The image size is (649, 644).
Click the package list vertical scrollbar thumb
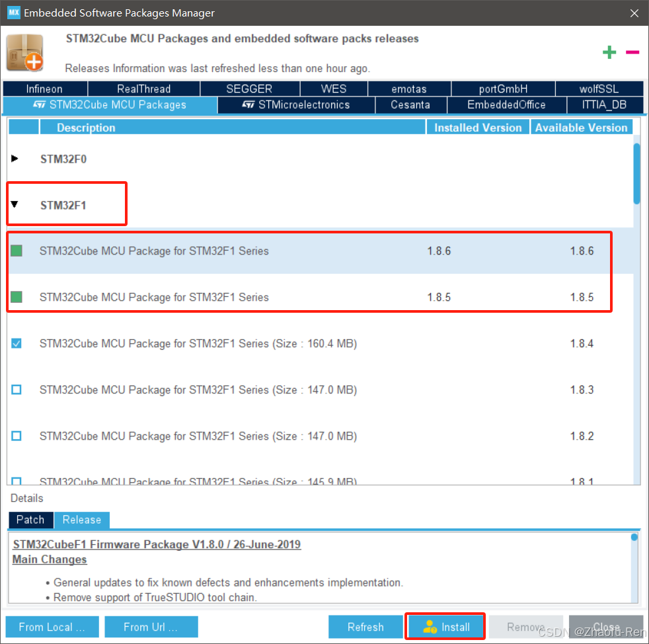(x=636, y=173)
